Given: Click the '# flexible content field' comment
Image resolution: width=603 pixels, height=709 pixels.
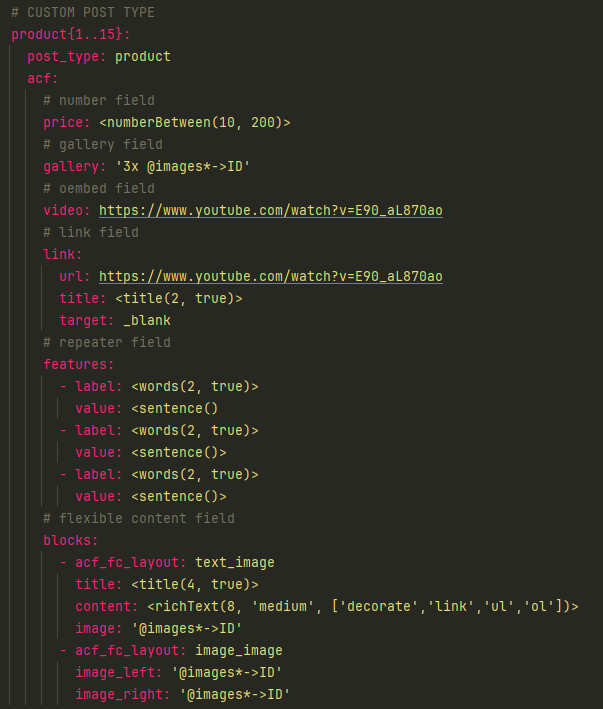Looking at the screenshot, I should (x=139, y=518).
